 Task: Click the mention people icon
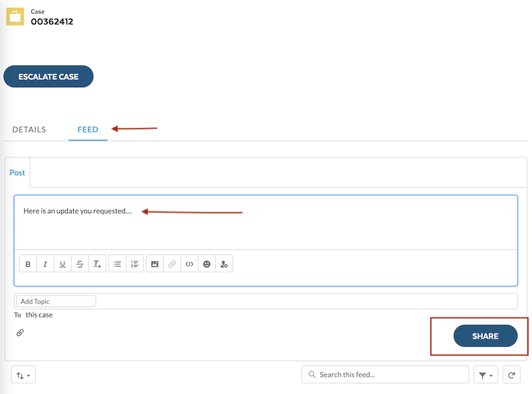point(224,264)
